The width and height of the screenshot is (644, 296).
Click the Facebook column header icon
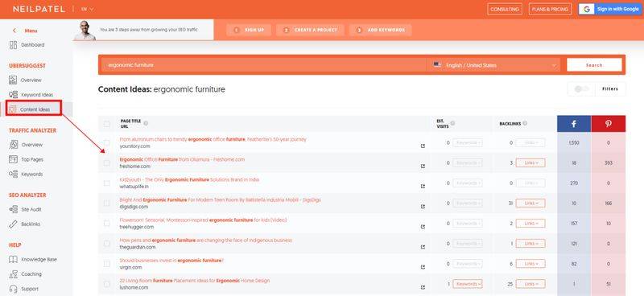coord(574,124)
